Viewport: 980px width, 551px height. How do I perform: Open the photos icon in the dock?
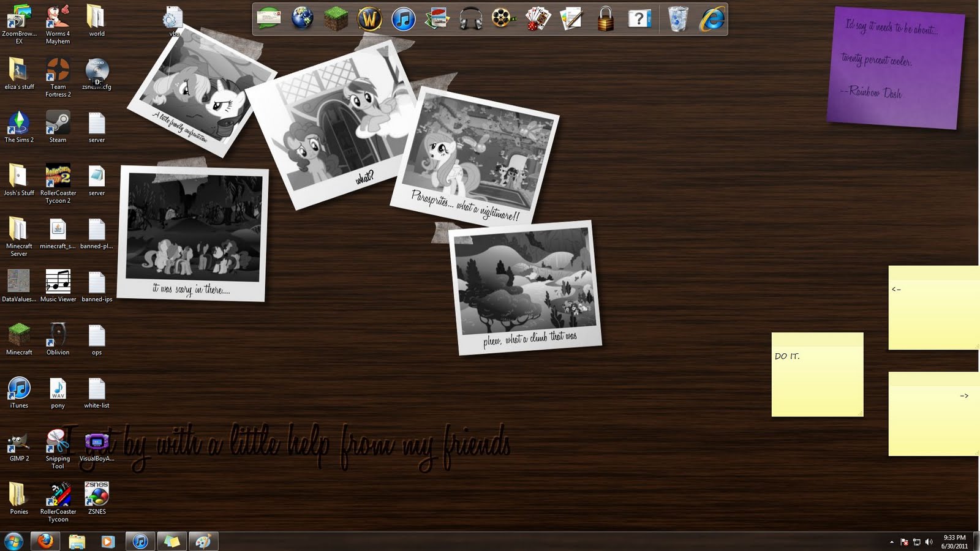(x=437, y=19)
